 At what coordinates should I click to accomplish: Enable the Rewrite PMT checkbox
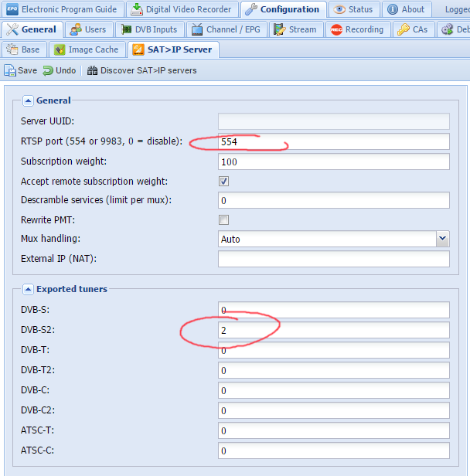click(223, 220)
